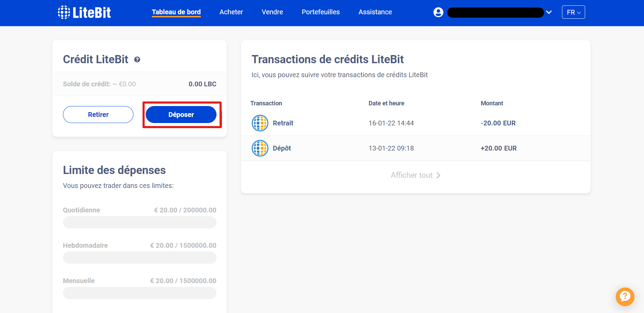Image resolution: width=644 pixels, height=313 pixels.
Task: Click the help icon next to Crédit LiteBit
Action: (137, 59)
